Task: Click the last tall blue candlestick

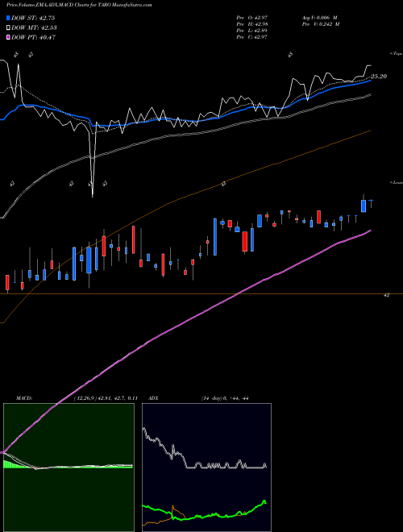Action: click(x=364, y=206)
